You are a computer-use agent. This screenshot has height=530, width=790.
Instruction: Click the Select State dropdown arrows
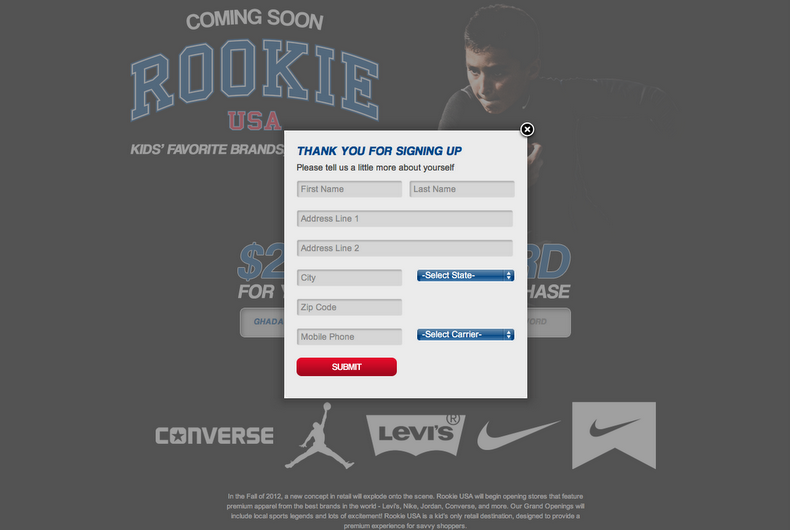point(508,276)
